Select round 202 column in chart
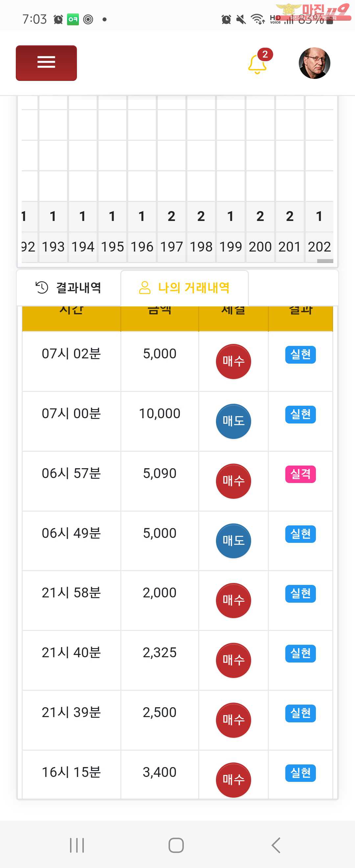This screenshot has width=355, height=868. tap(319, 247)
